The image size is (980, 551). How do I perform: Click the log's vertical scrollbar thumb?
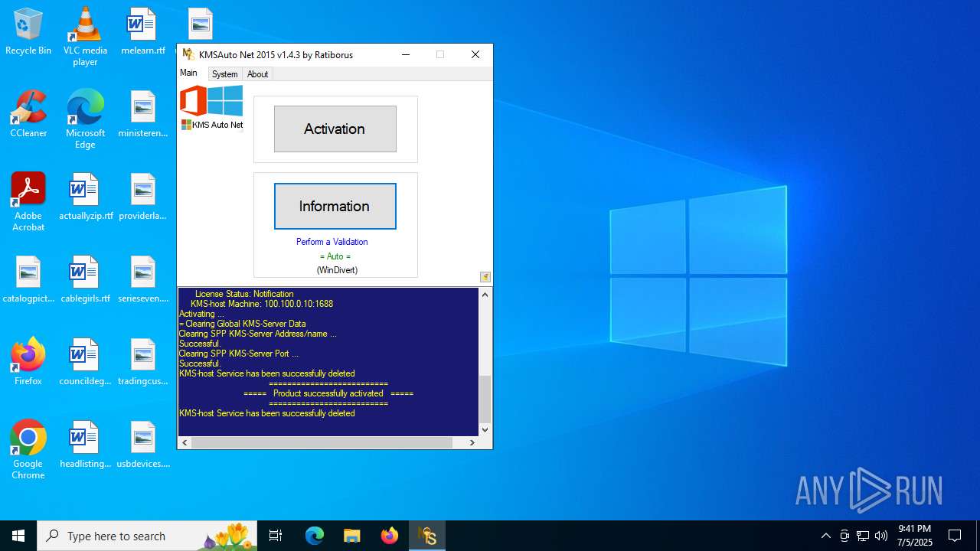pyautogui.click(x=485, y=399)
